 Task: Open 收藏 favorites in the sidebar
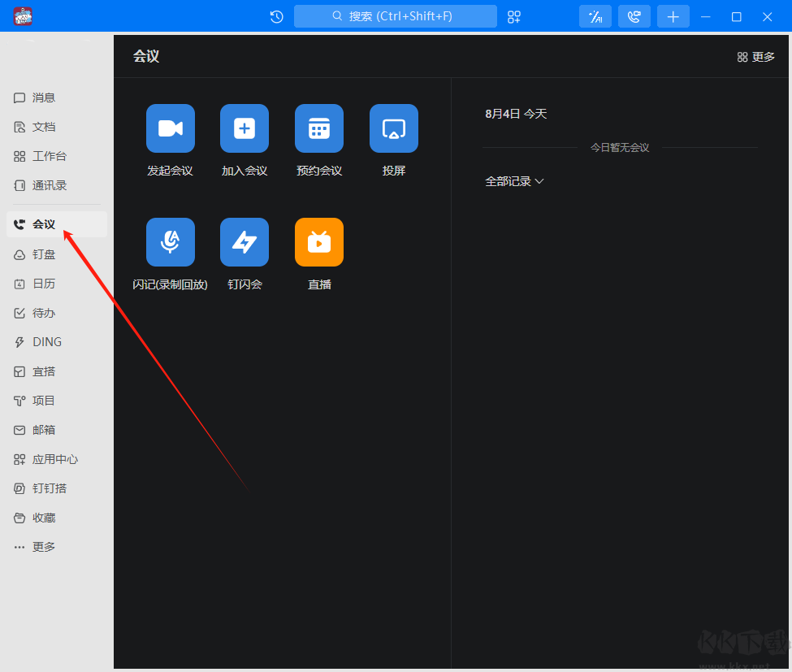[57, 518]
